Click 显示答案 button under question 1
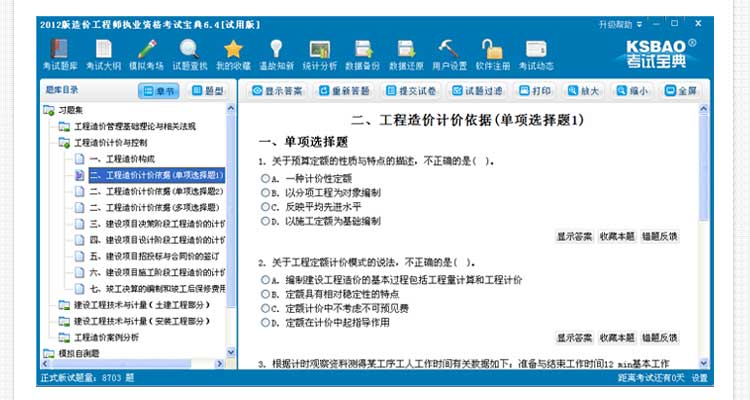This screenshot has height=400, width=750. (573, 237)
